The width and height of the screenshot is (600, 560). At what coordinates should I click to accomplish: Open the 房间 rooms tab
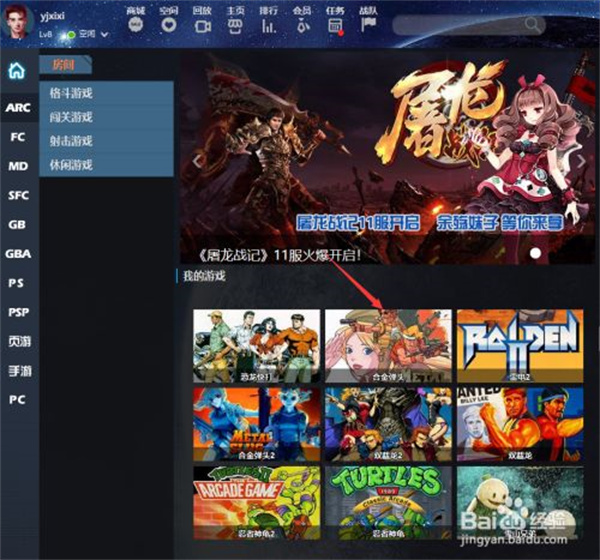tap(65, 65)
